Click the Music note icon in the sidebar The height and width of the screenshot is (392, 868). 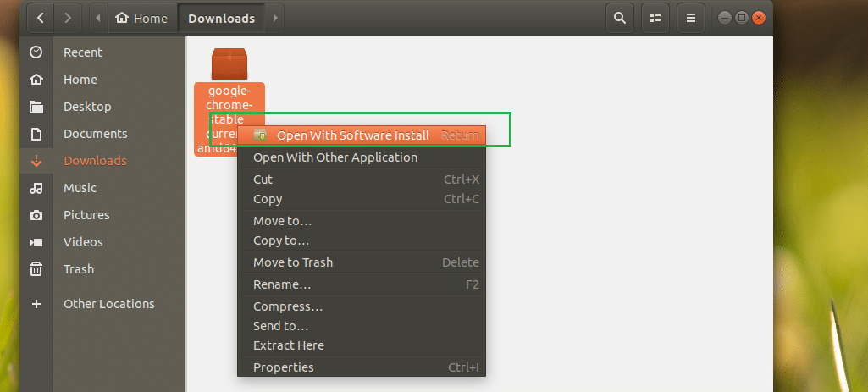click(36, 188)
